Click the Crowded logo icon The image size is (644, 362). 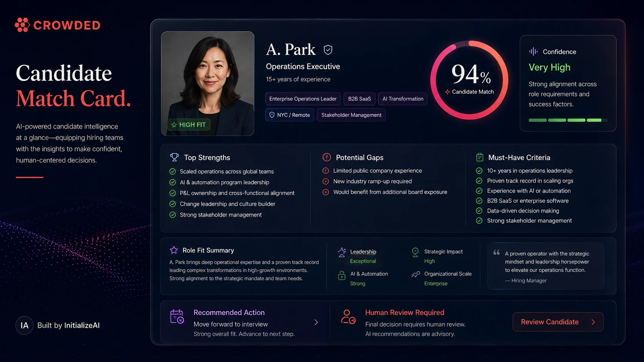[x=22, y=25]
